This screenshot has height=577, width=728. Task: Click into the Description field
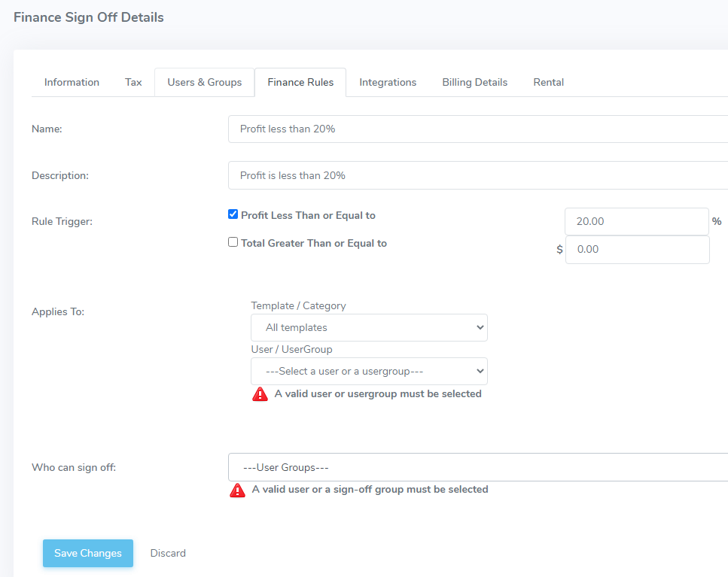pos(478,175)
